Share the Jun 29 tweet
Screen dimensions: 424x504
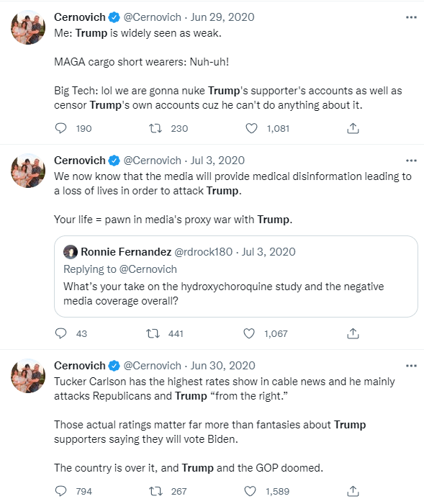click(353, 128)
